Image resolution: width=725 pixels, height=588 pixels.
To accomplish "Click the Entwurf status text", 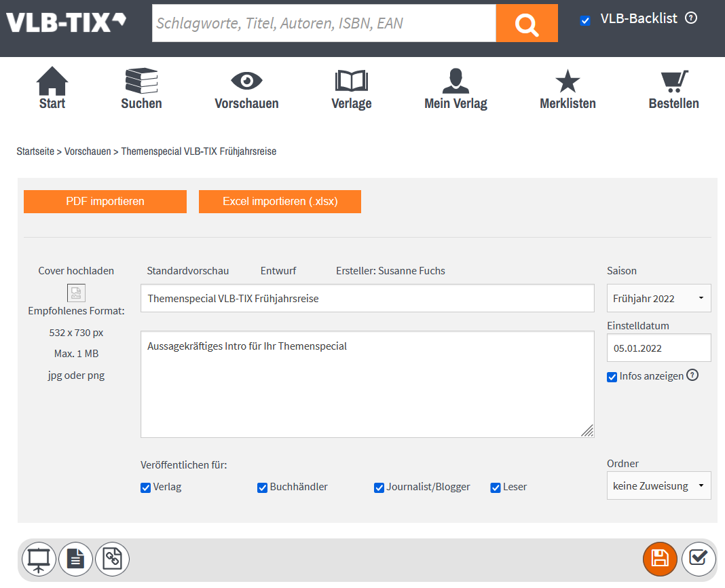I will (x=278, y=271).
